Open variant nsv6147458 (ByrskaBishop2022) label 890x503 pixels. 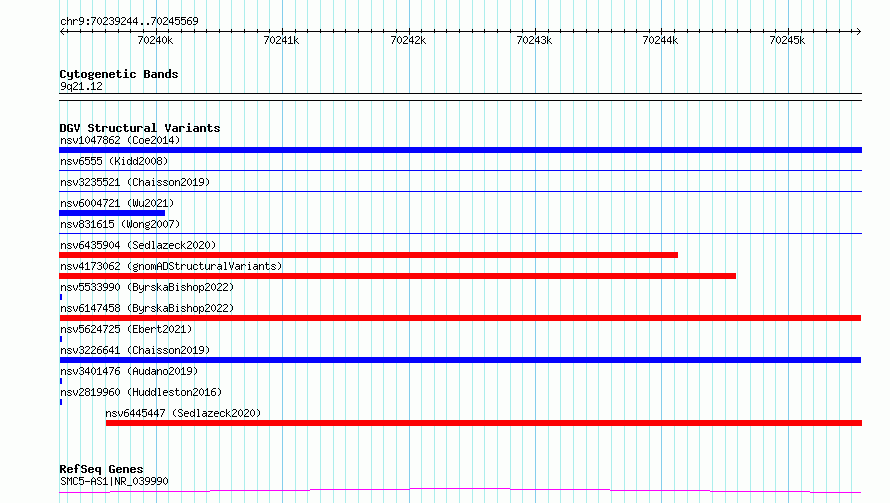tap(147, 308)
